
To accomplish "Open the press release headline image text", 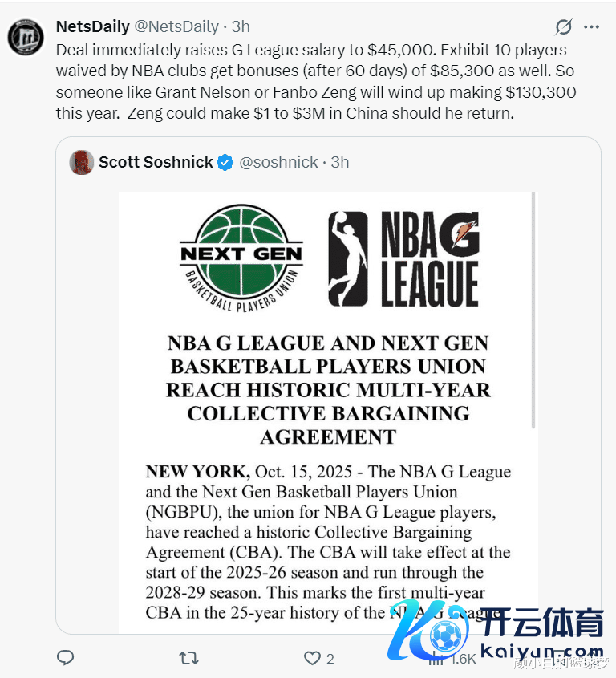I will click(x=328, y=390).
